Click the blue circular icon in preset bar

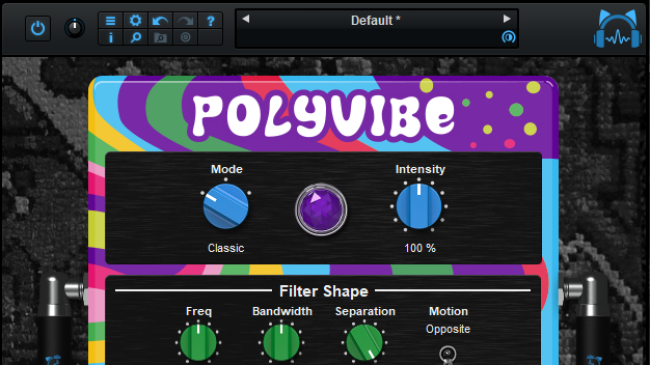click(508, 37)
